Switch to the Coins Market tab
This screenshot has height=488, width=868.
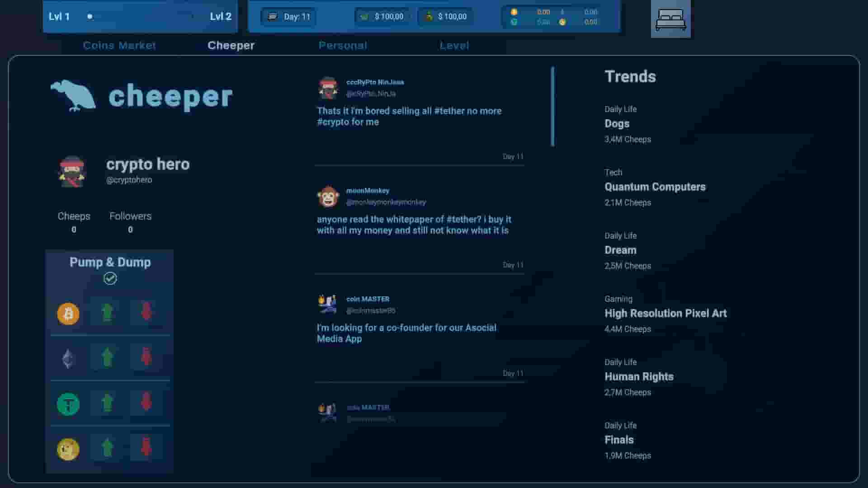click(119, 45)
